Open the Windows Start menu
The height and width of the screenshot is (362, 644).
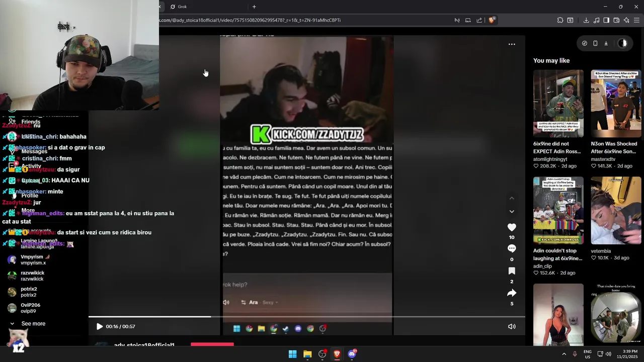point(292,354)
